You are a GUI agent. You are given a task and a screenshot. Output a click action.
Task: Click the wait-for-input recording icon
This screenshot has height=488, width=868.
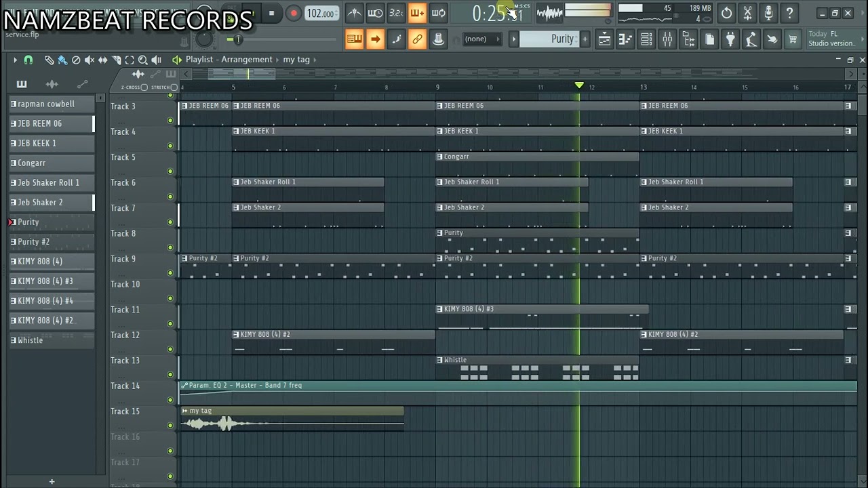[375, 13]
